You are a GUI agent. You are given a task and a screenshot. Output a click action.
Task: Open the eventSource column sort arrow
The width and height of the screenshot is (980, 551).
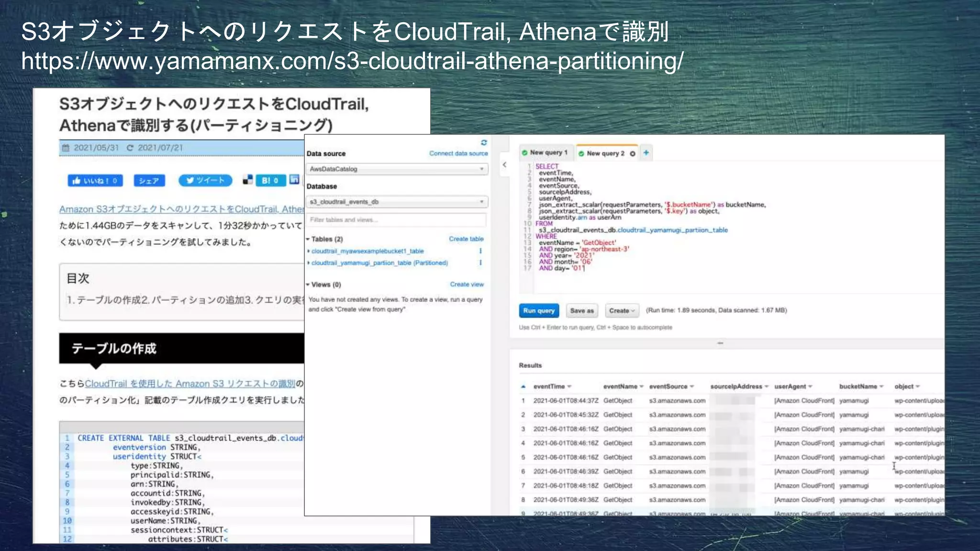point(691,386)
